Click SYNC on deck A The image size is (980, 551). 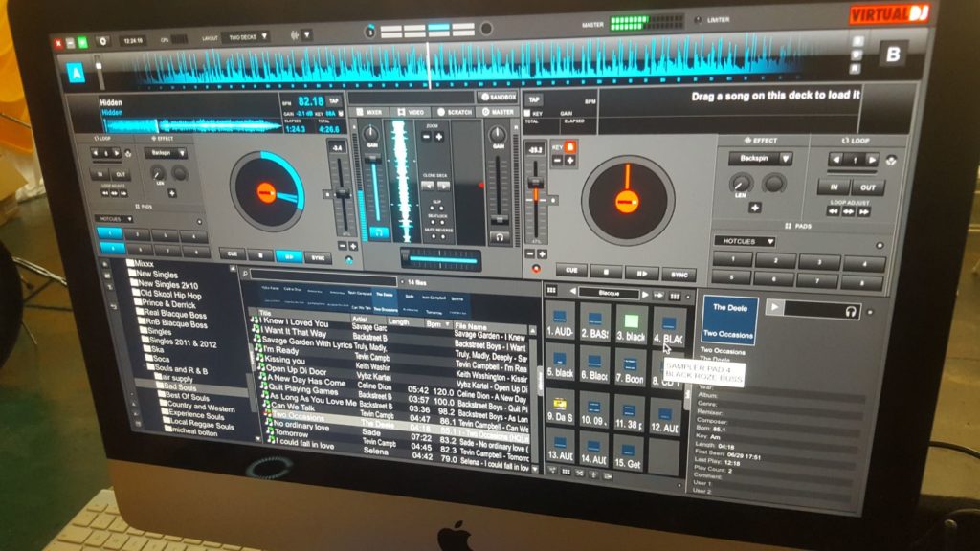tap(318, 257)
